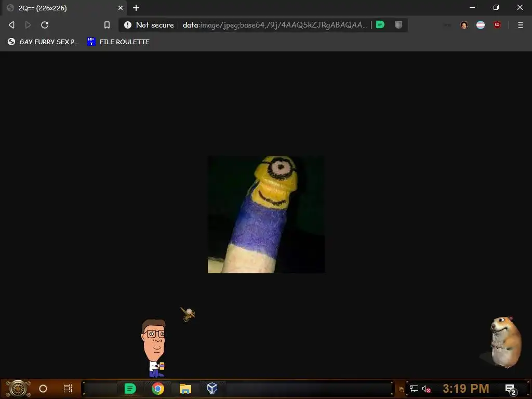The height and width of the screenshot is (399, 532).
Task: Open the VirtualBox cube taskbar icon
Action: [212, 388]
